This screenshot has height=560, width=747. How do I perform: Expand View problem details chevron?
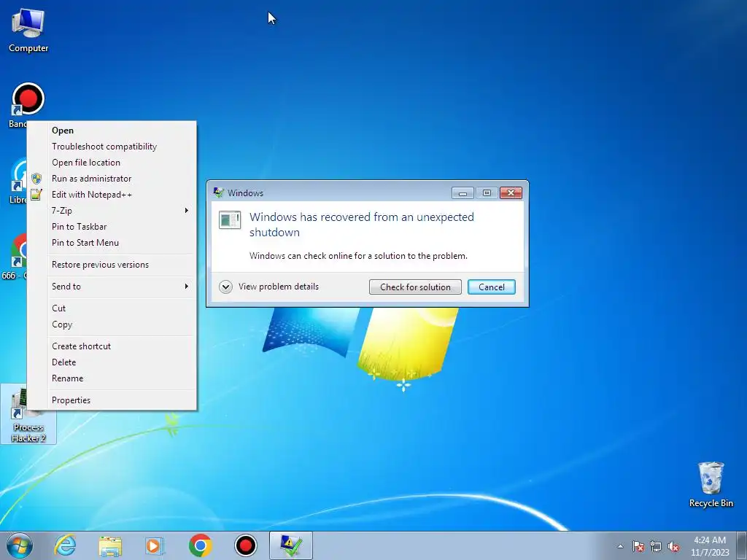[x=225, y=287]
